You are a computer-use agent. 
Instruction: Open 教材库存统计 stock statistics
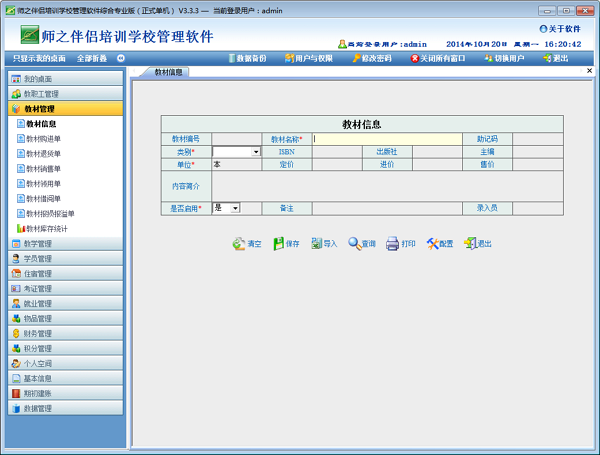point(42,228)
